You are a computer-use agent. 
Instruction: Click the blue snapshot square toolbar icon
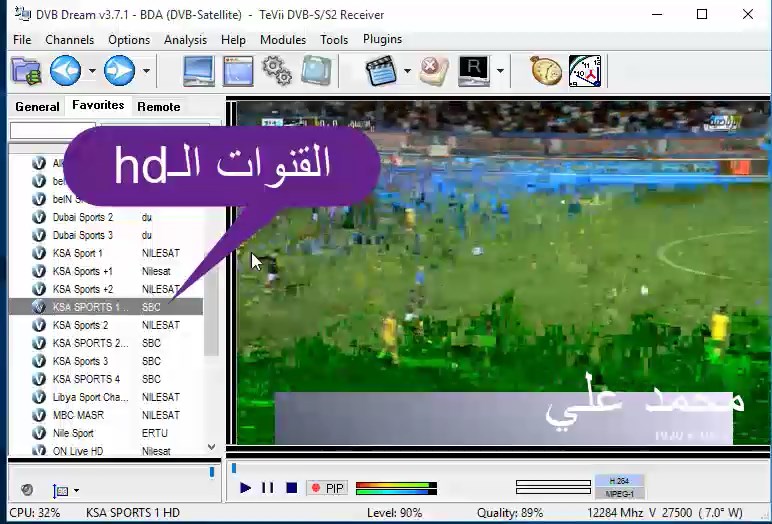coord(316,71)
